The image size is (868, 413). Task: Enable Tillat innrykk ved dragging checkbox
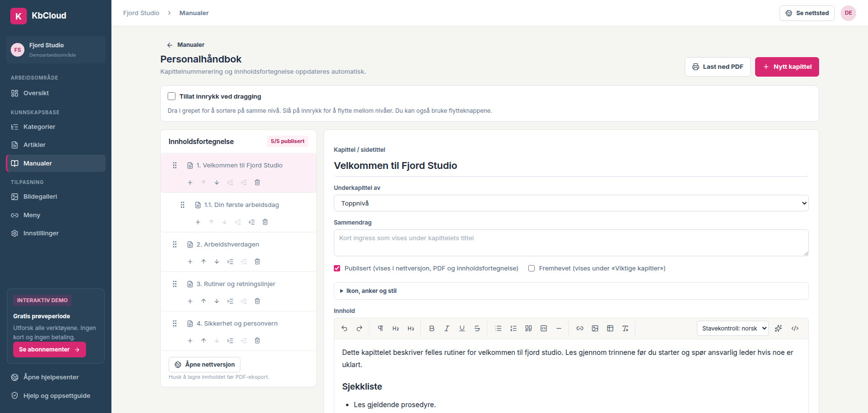pos(172,96)
